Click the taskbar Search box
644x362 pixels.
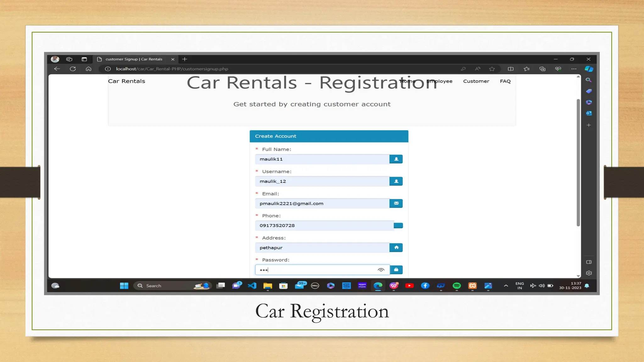point(172,286)
